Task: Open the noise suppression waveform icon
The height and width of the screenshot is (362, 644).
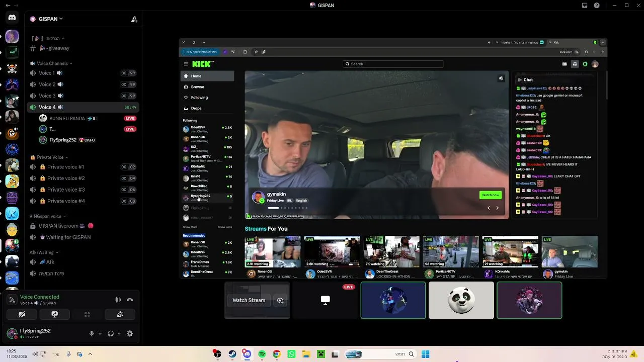Action: pos(118,300)
